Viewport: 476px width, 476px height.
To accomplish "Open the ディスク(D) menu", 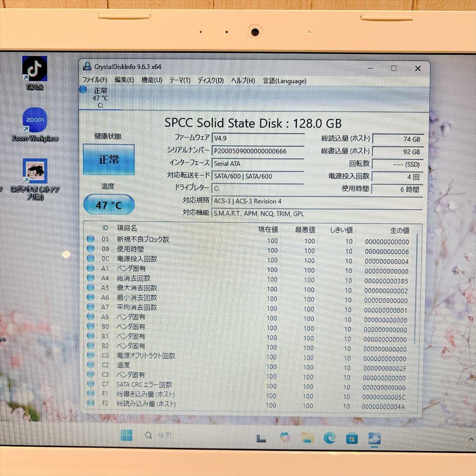I will (x=208, y=80).
